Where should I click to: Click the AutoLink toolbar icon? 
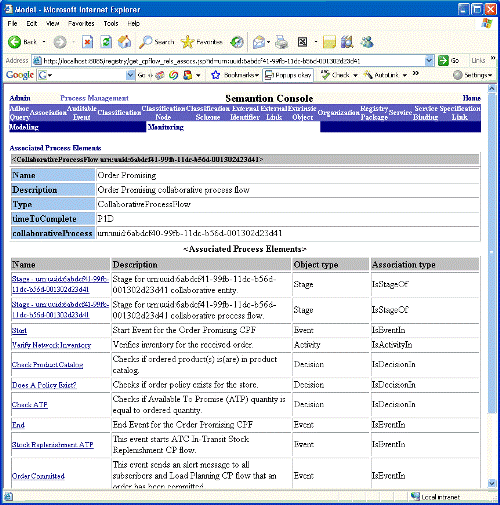coord(368,75)
